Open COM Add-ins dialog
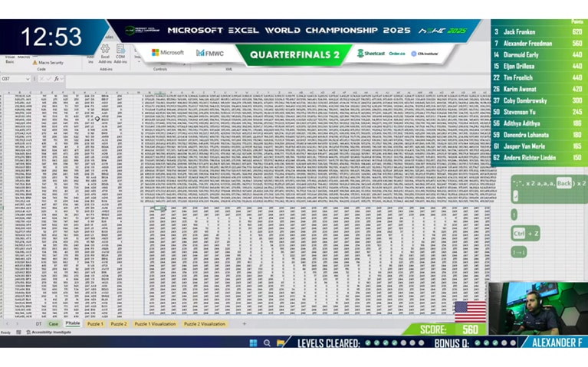Viewport: 588px width, 367px height. 120,54
